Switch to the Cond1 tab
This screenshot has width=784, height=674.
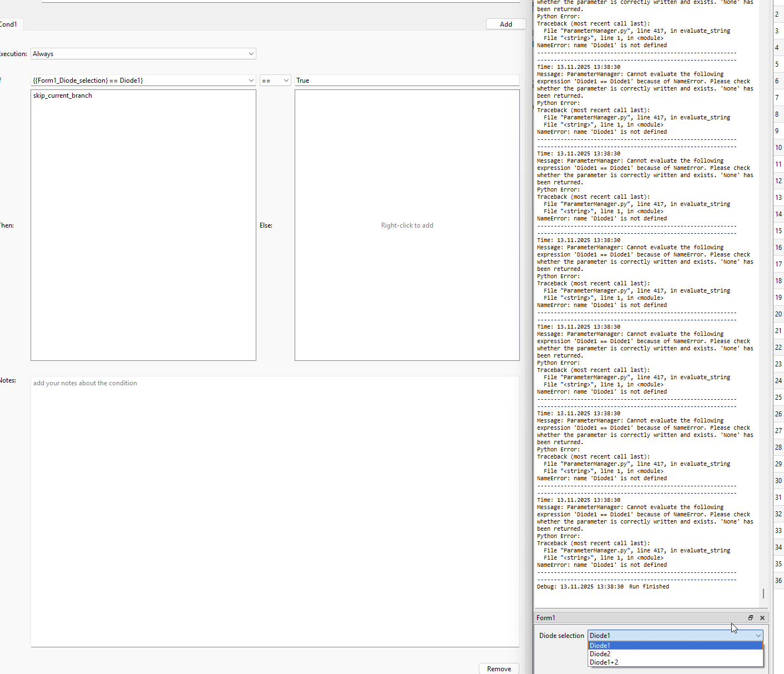click(9, 24)
